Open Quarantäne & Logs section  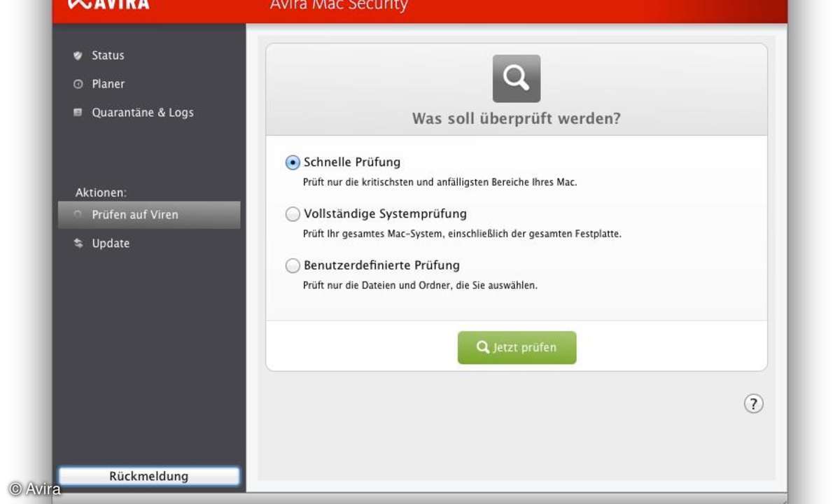[143, 113]
